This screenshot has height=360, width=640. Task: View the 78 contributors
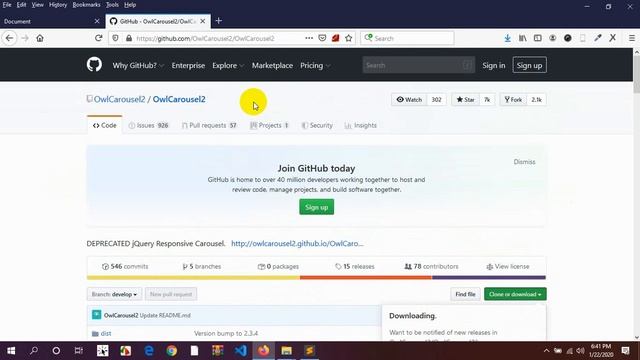tap(431, 267)
